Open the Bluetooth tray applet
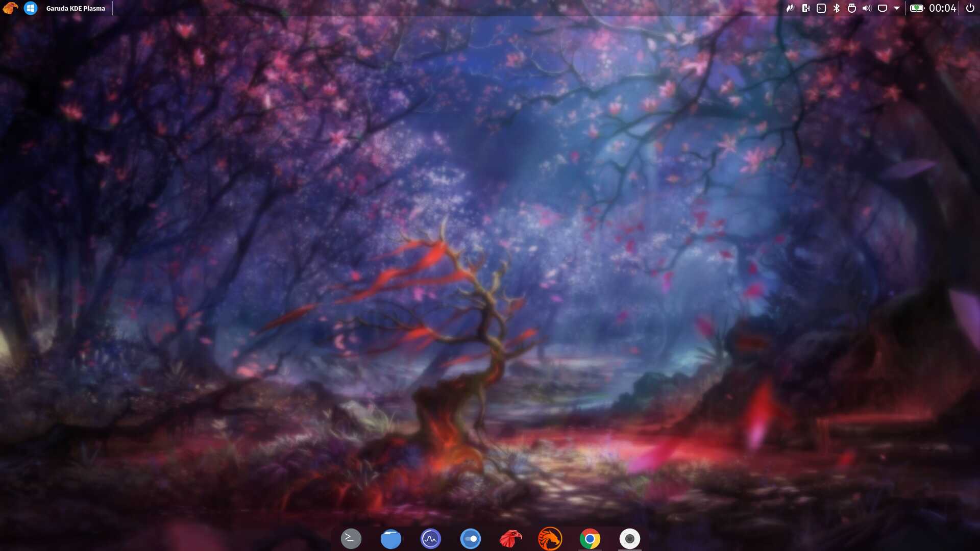 (836, 8)
